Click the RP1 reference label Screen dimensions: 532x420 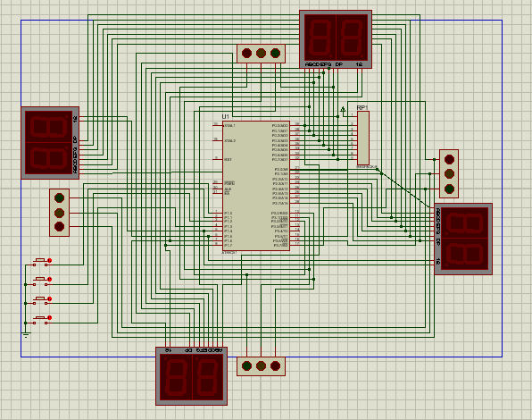tap(362, 107)
